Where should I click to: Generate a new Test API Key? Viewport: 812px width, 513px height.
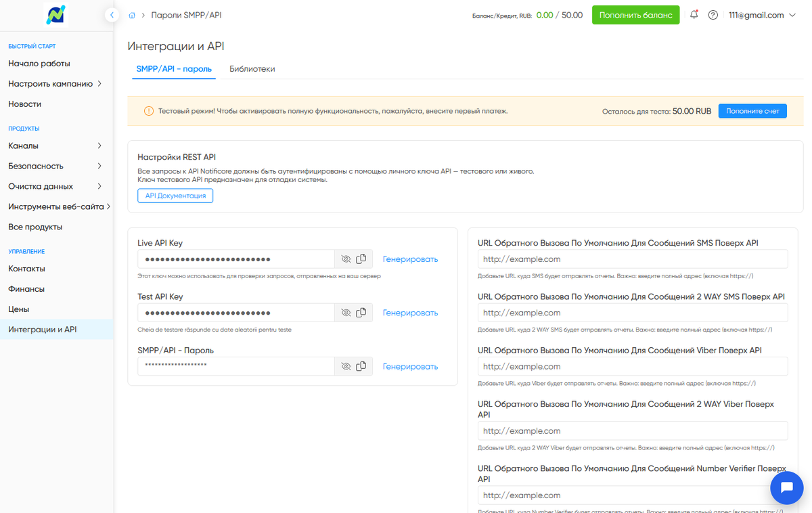(x=410, y=313)
